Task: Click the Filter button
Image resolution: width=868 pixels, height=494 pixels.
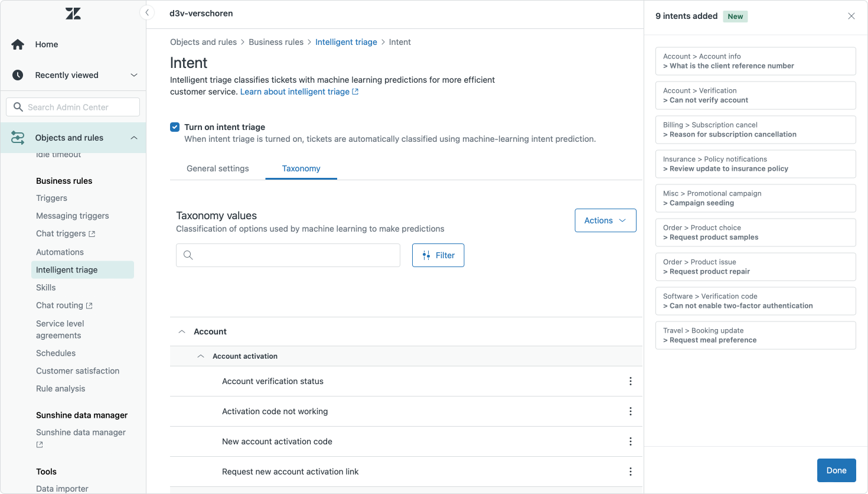Action: click(x=438, y=255)
